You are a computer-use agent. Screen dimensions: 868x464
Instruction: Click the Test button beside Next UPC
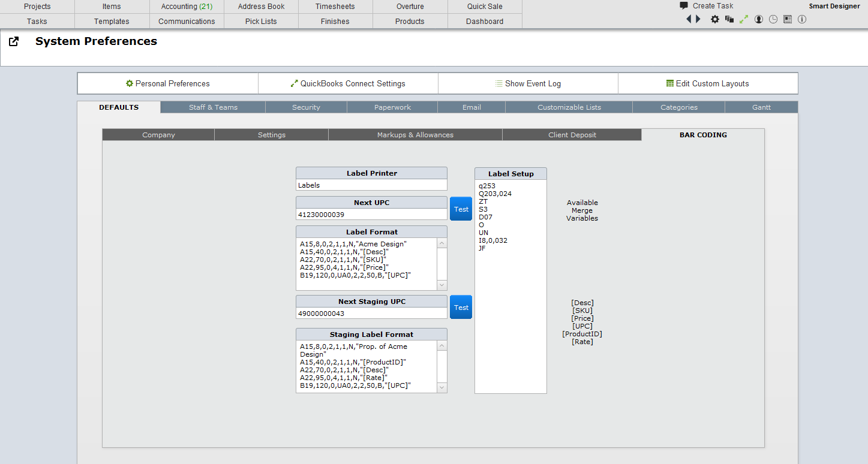(x=461, y=209)
